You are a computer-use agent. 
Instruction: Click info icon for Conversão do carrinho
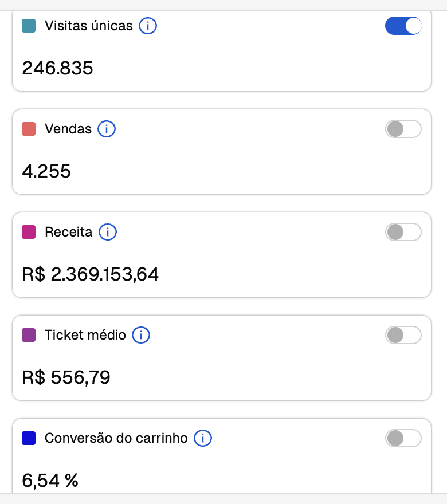pos(203,438)
